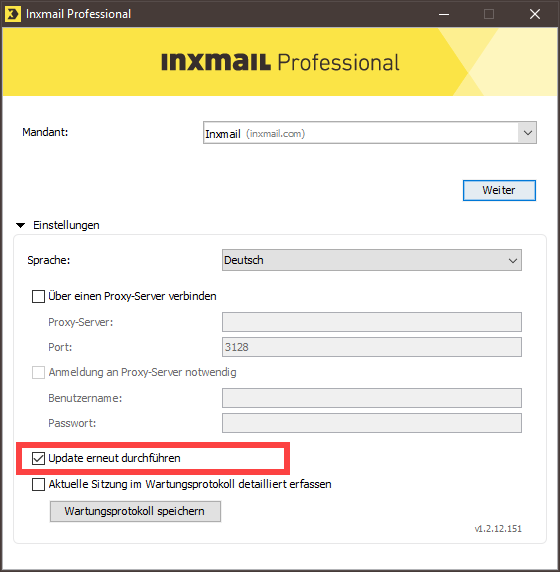Screen dimensions: 560x572
Task: Close the Inxmail Professional window
Action: tap(535, 14)
